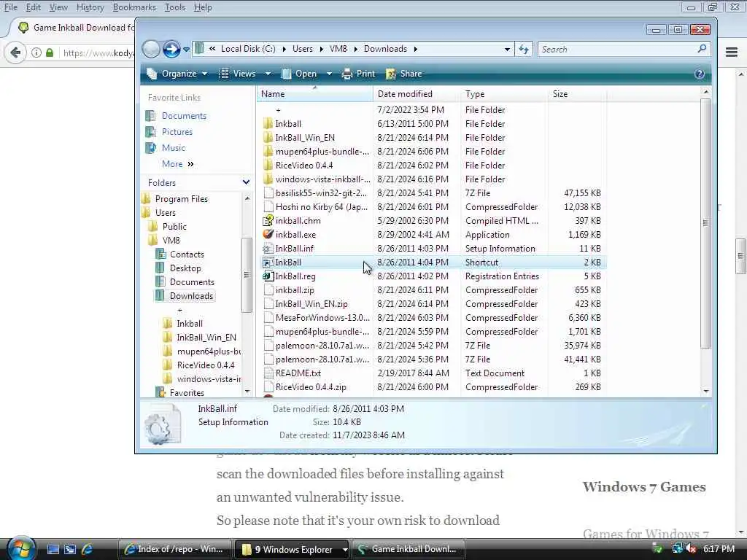Click Internet Explorer quick launch icon
The image size is (747, 560).
(x=88, y=549)
